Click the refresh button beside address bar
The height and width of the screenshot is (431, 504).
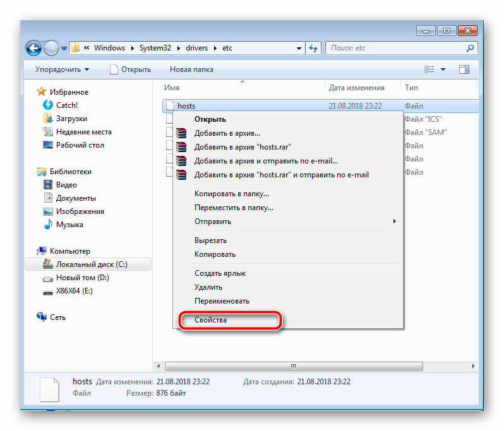pos(313,48)
